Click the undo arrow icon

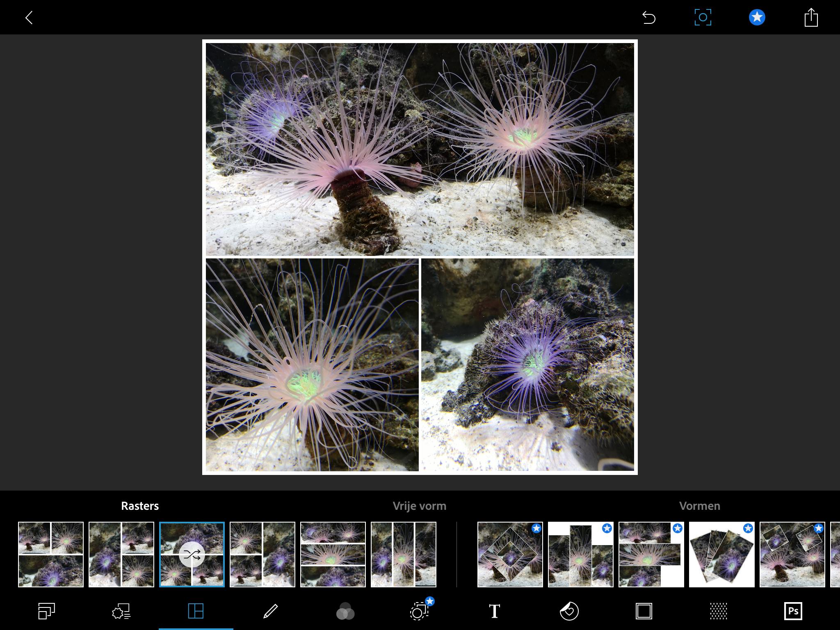(648, 18)
